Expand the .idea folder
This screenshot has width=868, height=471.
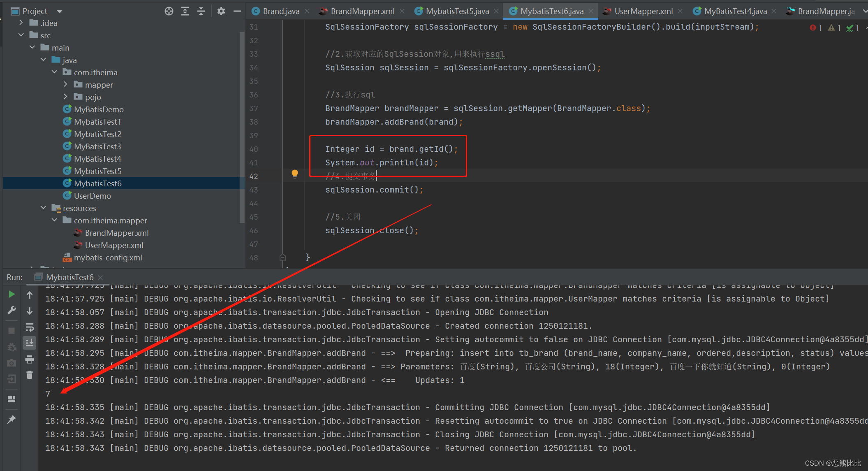tap(21, 23)
